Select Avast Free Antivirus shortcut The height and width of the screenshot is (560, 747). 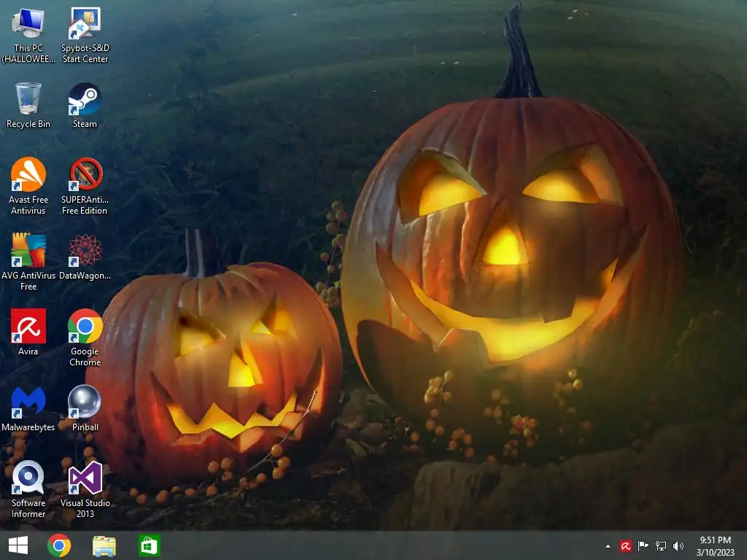(x=28, y=186)
